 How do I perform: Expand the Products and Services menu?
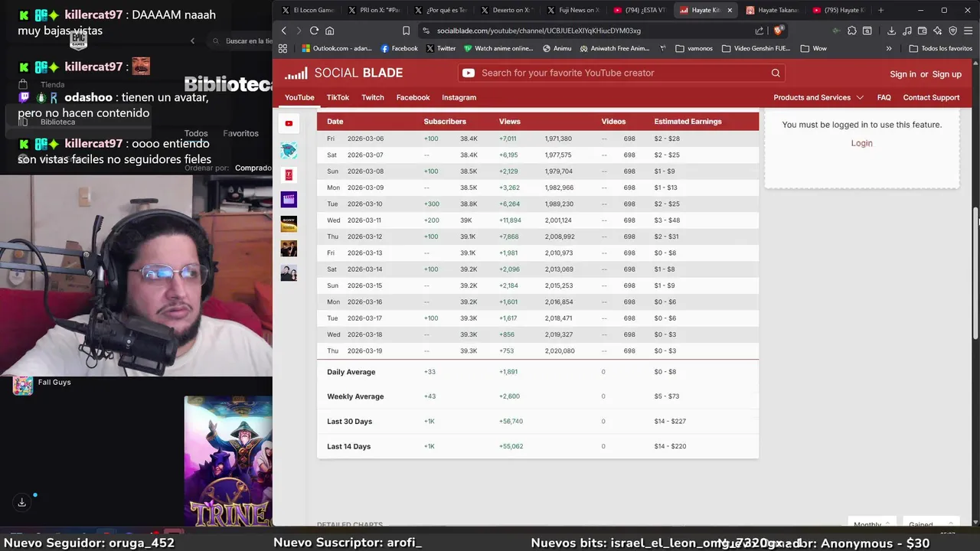point(818,97)
